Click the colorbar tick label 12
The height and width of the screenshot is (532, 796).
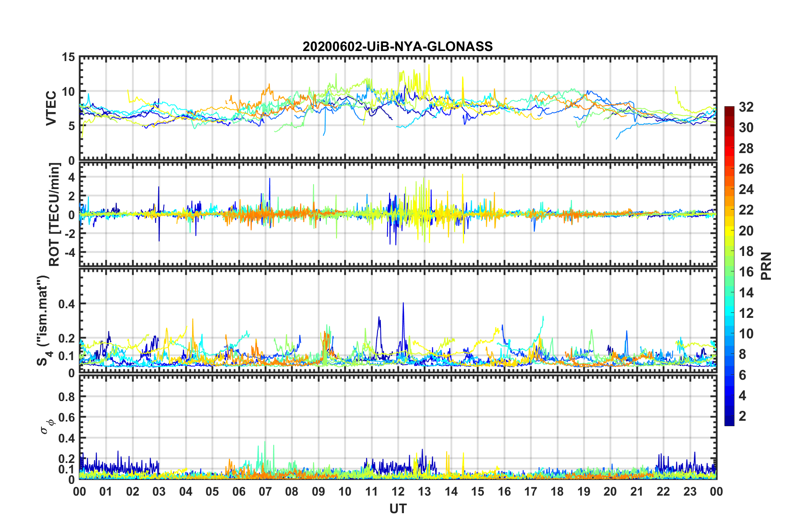pos(746,313)
